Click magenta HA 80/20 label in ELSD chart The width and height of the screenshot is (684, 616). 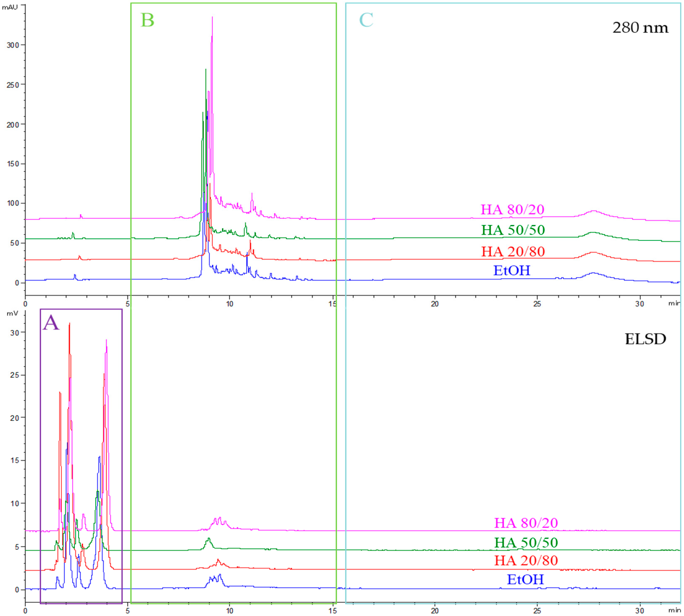click(526, 523)
